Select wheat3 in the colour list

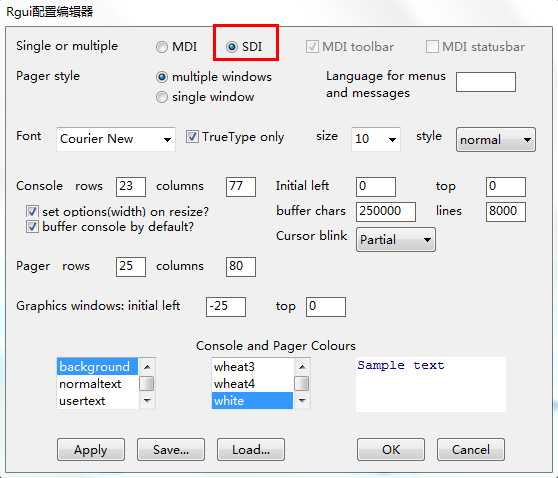pyautogui.click(x=252, y=367)
